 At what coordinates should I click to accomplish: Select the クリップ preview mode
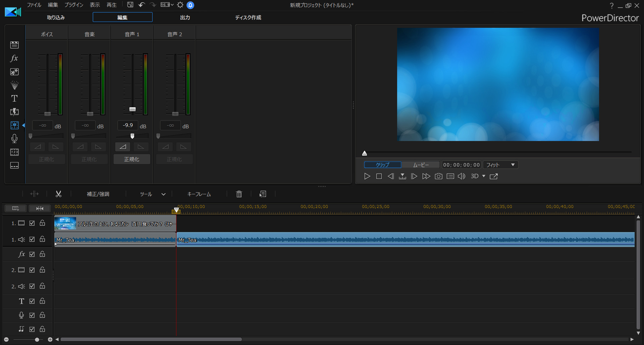click(383, 165)
